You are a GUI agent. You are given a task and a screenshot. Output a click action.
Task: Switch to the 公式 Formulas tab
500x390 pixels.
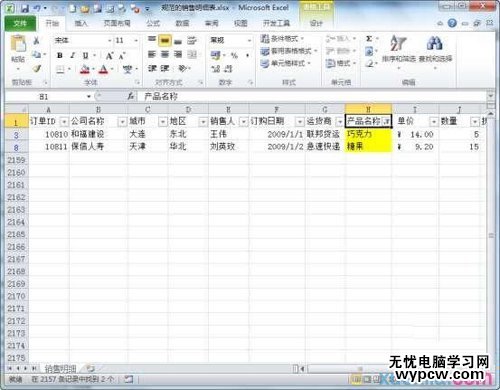coord(153,23)
